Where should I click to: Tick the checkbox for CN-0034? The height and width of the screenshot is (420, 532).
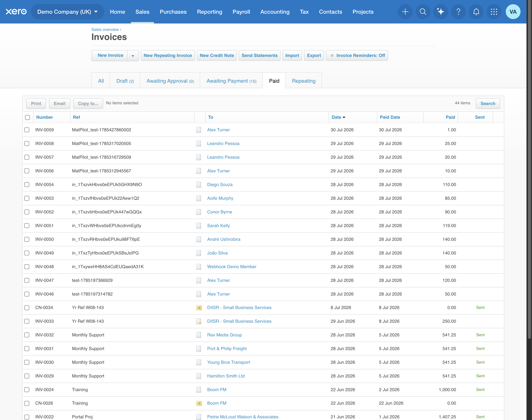pyautogui.click(x=27, y=308)
